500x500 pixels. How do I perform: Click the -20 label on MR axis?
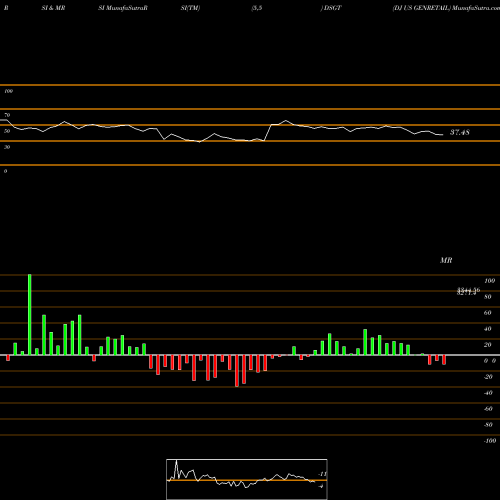click(x=488, y=377)
